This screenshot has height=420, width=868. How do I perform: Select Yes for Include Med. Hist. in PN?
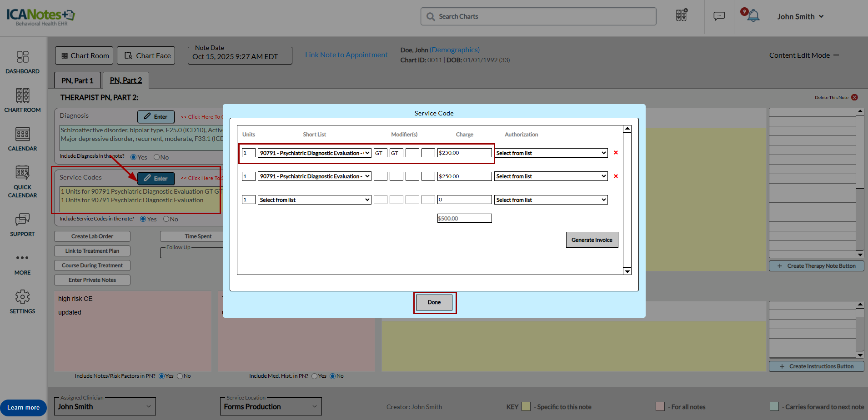click(x=314, y=376)
